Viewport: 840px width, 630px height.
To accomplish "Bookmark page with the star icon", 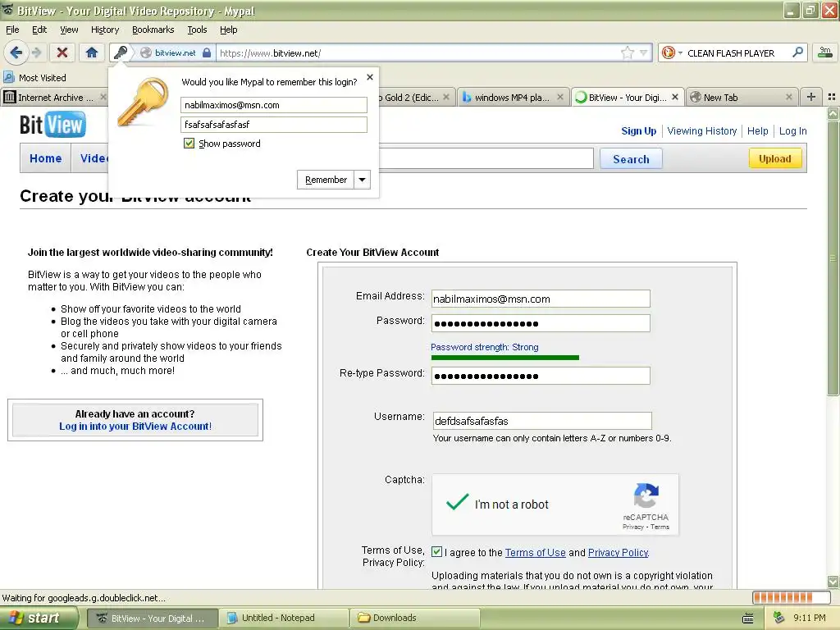I will [627, 52].
